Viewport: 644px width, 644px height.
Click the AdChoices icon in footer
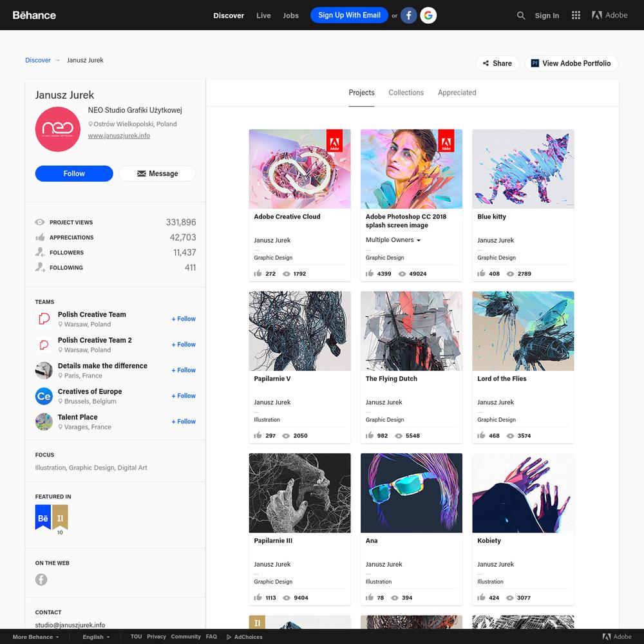229,637
